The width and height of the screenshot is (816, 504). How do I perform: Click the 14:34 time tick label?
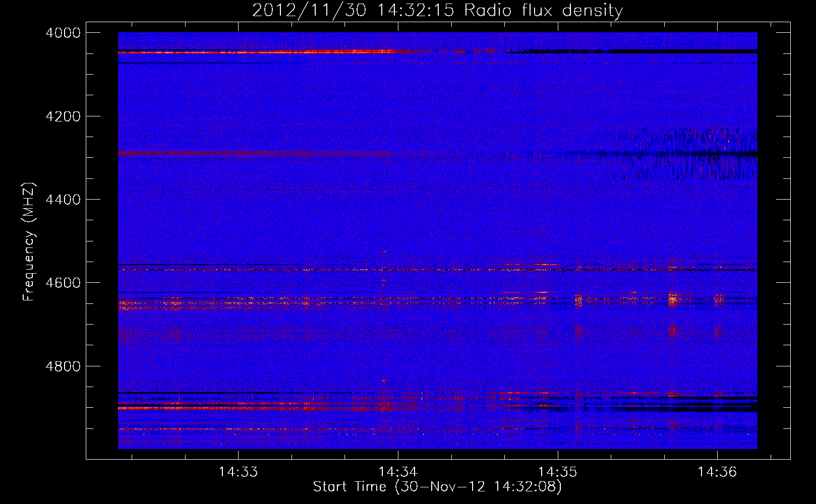(x=398, y=472)
